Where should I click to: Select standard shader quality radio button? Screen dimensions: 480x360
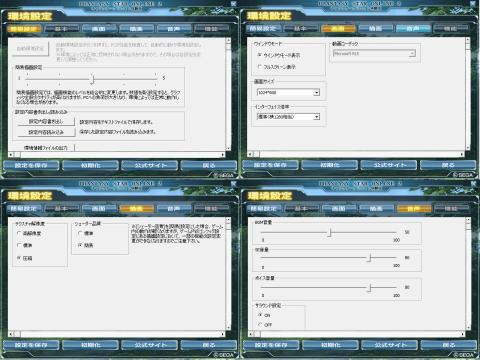[80, 233]
